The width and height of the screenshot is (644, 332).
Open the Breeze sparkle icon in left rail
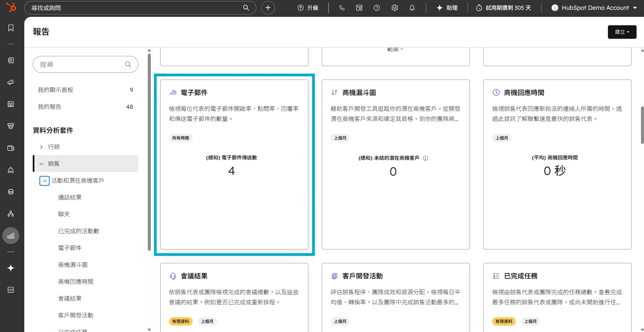pos(11,268)
